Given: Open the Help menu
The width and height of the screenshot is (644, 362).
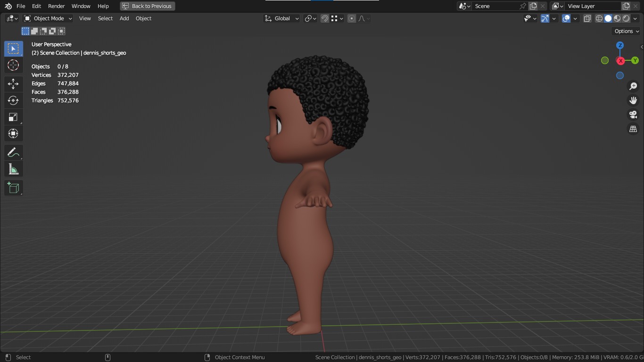Looking at the screenshot, I should [103, 6].
